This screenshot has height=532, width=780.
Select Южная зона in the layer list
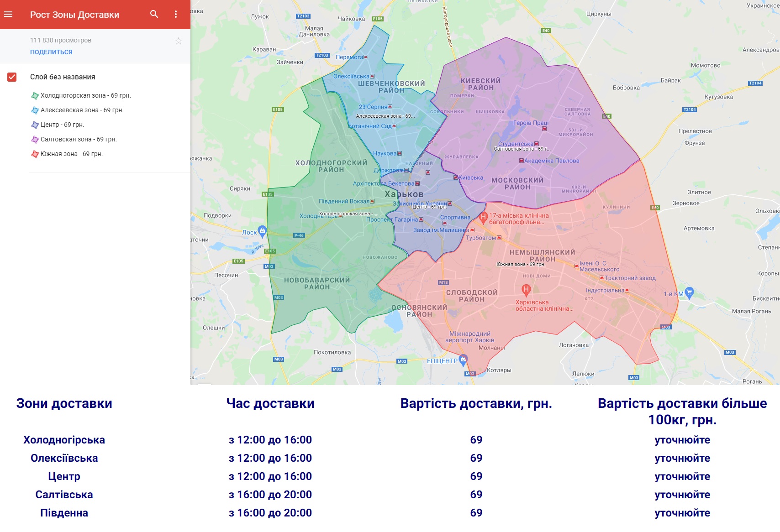(71, 154)
